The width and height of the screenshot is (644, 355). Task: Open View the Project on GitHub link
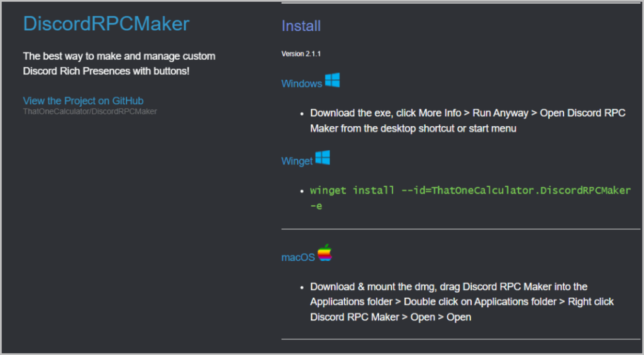pos(83,101)
